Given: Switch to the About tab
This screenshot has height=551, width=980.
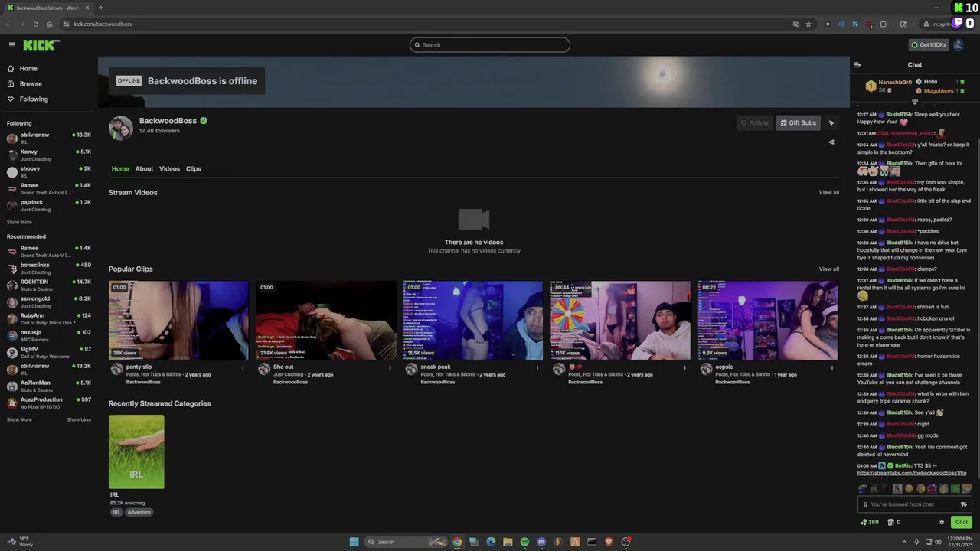Looking at the screenshot, I should (x=144, y=169).
